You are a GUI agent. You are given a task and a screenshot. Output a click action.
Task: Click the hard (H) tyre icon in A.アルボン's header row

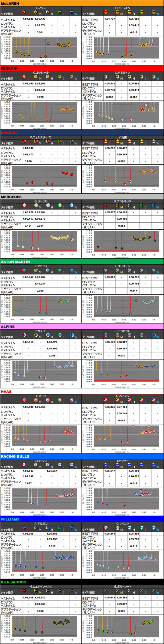[48, 528]
